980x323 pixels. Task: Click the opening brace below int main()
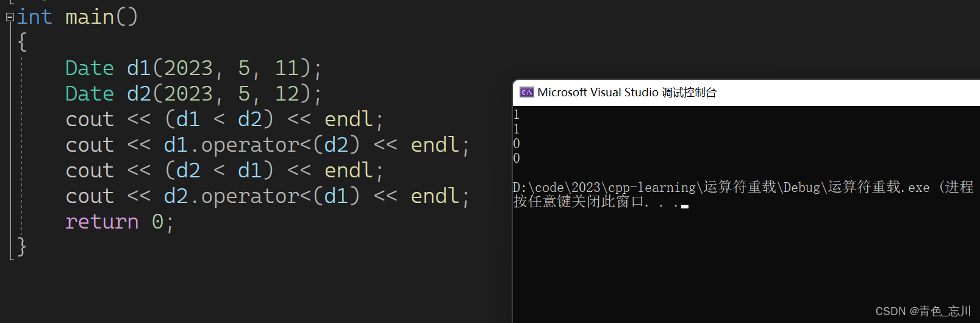click(x=22, y=42)
